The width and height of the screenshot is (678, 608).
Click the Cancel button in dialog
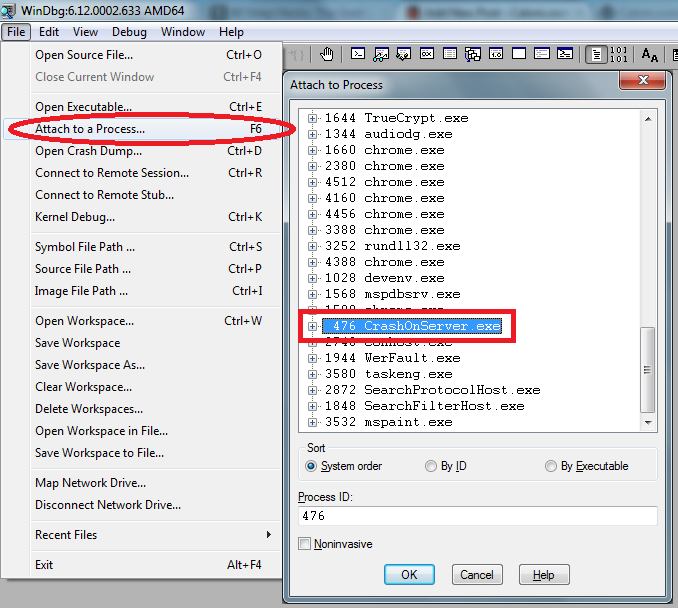[477, 575]
